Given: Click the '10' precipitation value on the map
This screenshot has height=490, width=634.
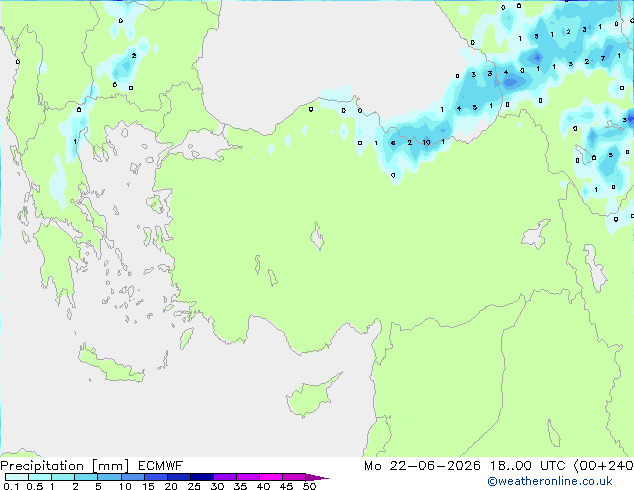Looking at the screenshot, I should click(426, 143).
